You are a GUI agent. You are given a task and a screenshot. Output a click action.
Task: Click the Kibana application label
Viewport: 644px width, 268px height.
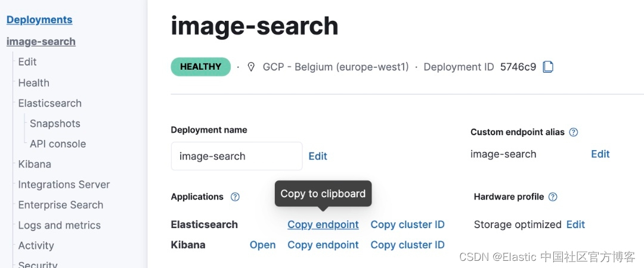pyautogui.click(x=188, y=245)
